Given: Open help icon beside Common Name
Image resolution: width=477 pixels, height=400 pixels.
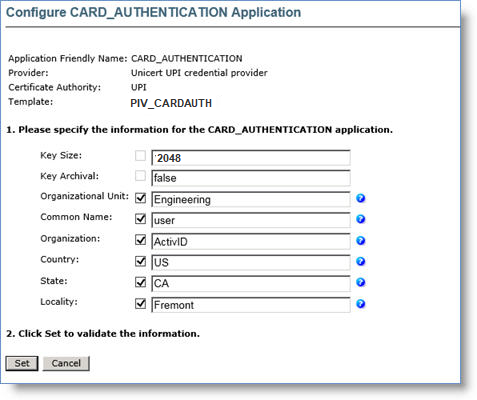Looking at the screenshot, I should click(360, 219).
